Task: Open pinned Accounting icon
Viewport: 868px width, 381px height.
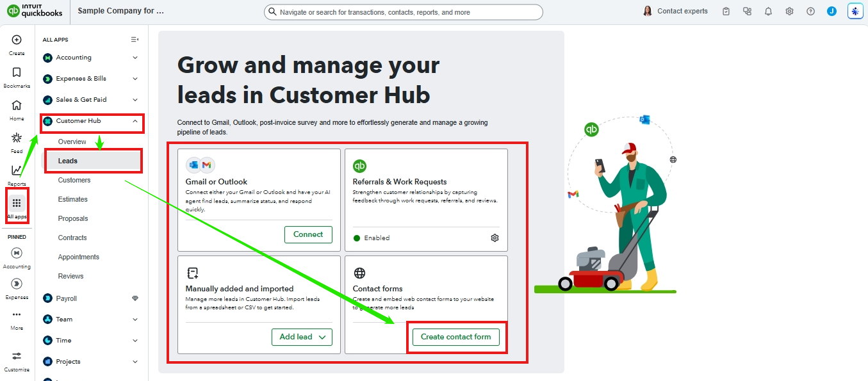Action: pos(17,253)
